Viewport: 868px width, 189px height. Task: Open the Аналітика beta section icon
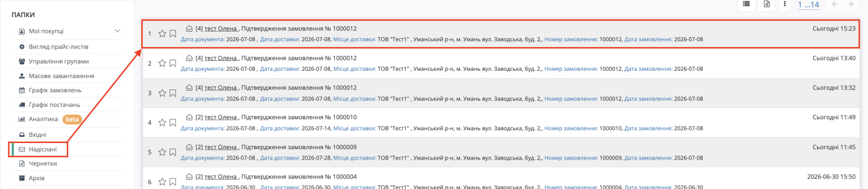pos(22,119)
